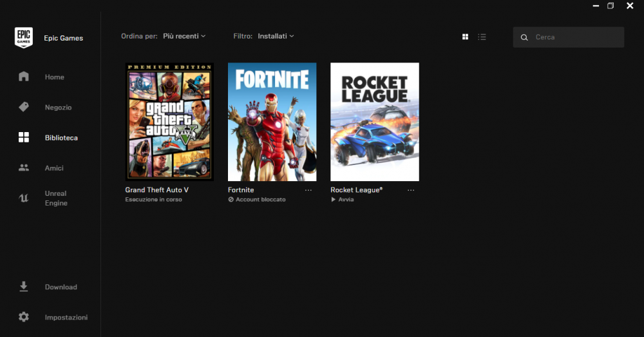The image size is (644, 337).
Task: Click the Fortnite Account bloccato status
Action: [x=257, y=199]
